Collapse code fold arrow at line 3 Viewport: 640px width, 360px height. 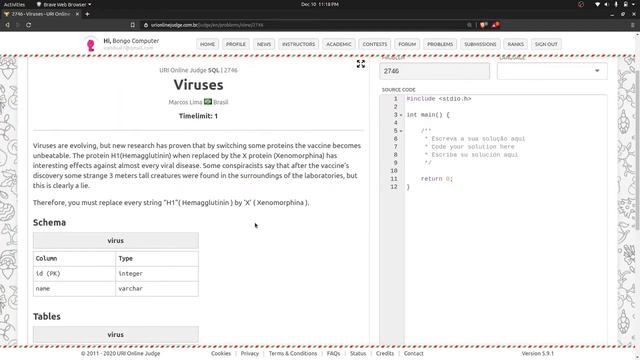coord(401,115)
